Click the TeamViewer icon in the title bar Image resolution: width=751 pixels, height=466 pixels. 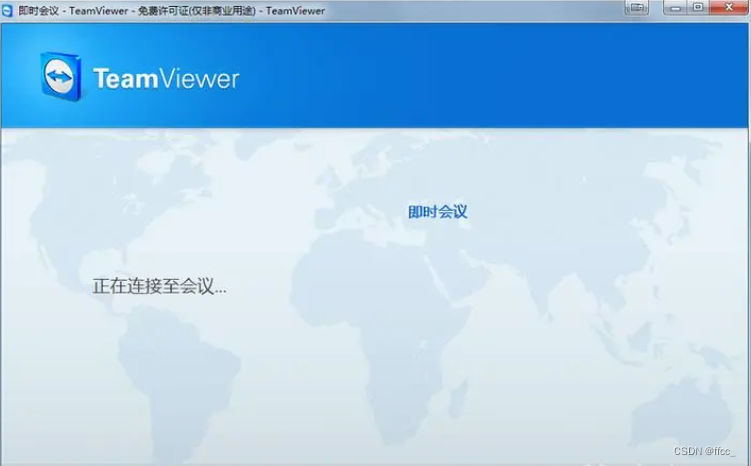click(x=7, y=11)
